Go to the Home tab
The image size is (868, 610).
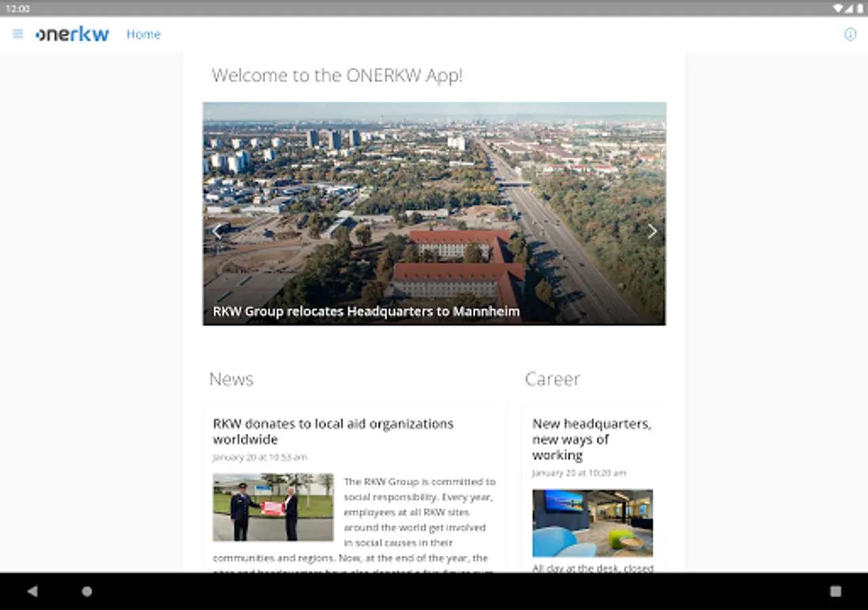[144, 34]
